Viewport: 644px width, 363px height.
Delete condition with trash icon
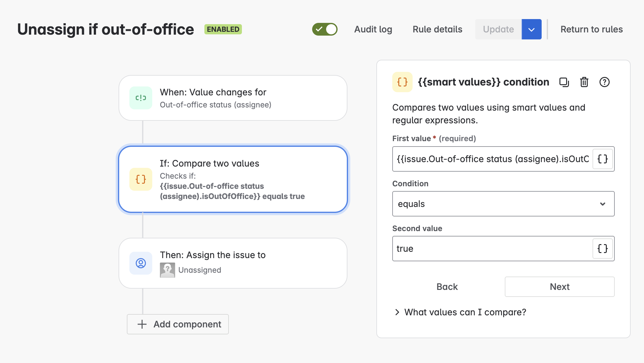click(x=584, y=82)
